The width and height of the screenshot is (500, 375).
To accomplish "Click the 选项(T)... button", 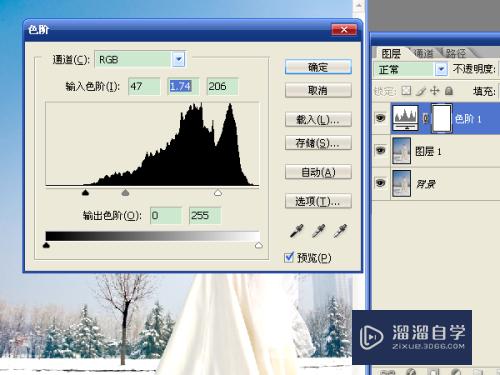I will 318,201.
